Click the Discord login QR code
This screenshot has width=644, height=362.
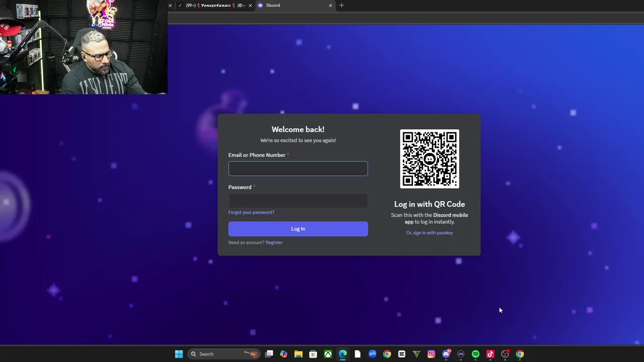[430, 159]
